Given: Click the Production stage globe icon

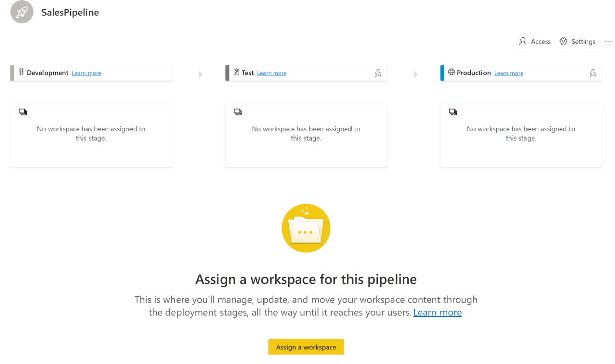Looking at the screenshot, I should (x=451, y=72).
